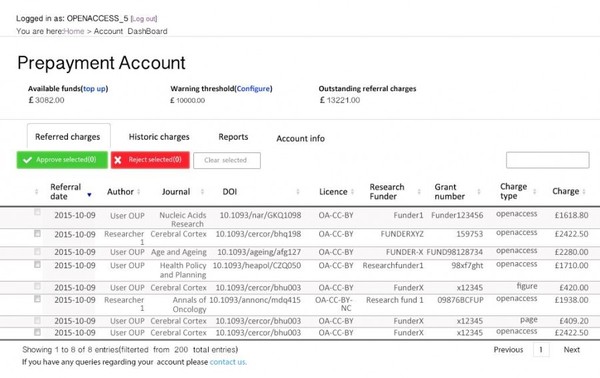Click green Approve selected button

[x=62, y=160]
